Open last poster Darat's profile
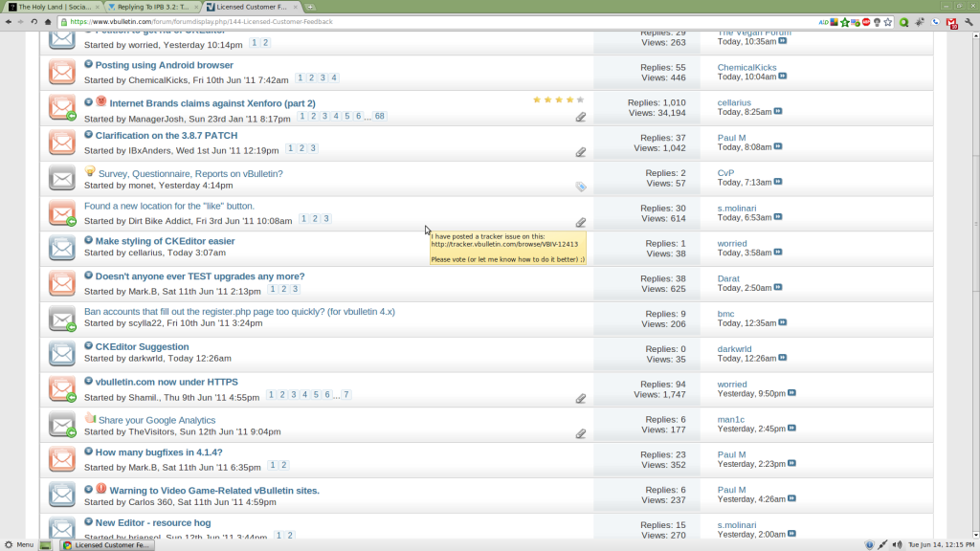The width and height of the screenshot is (980, 551). (728, 278)
